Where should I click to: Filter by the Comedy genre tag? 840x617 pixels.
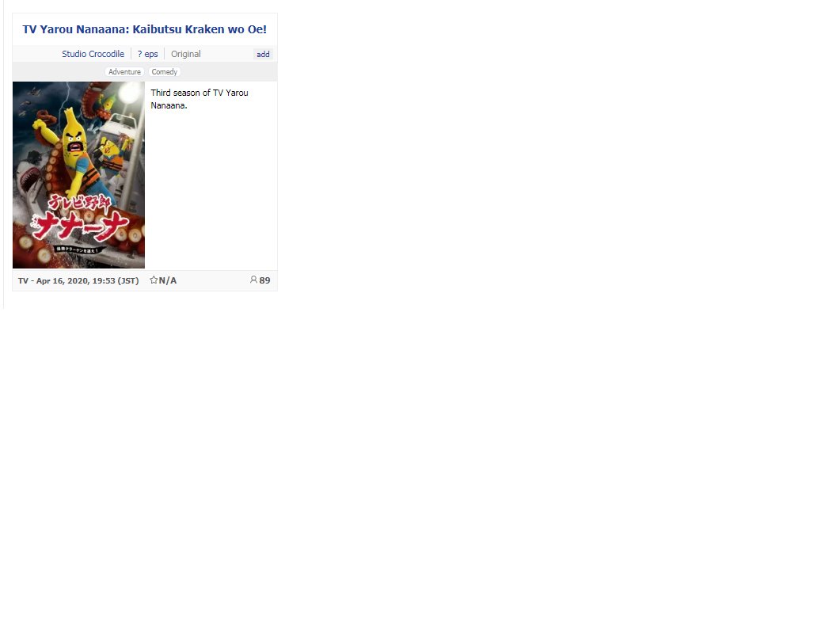pos(165,72)
